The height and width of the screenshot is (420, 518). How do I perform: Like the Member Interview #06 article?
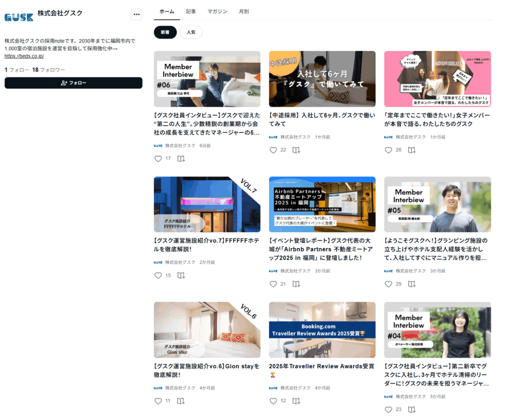158,158
